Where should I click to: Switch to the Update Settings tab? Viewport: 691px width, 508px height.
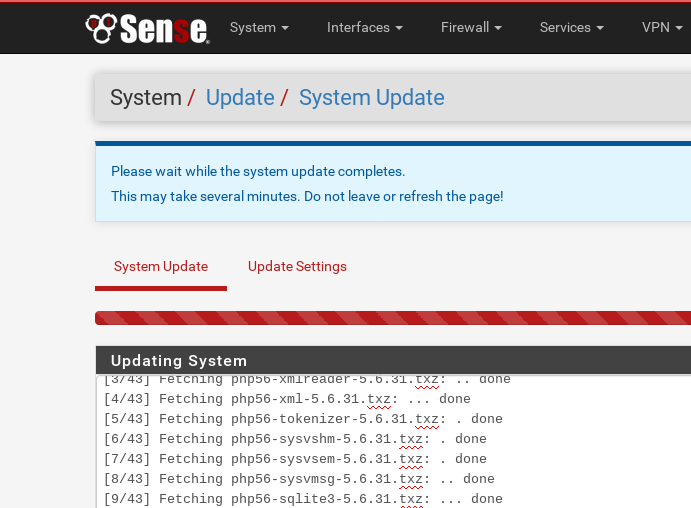point(297,267)
